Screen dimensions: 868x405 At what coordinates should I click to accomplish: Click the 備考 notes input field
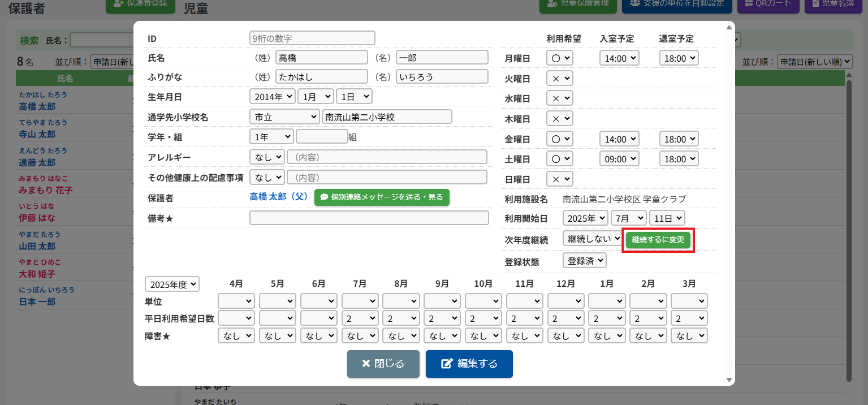point(369,218)
